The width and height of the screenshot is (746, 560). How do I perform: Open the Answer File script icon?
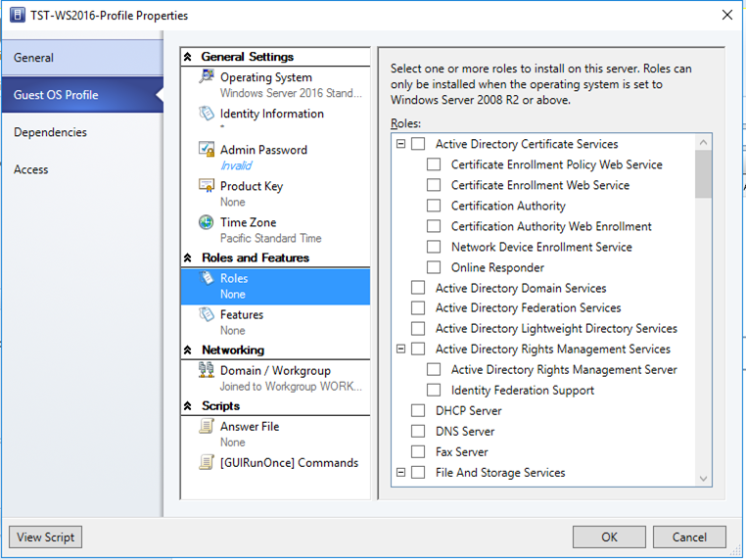coord(207,426)
